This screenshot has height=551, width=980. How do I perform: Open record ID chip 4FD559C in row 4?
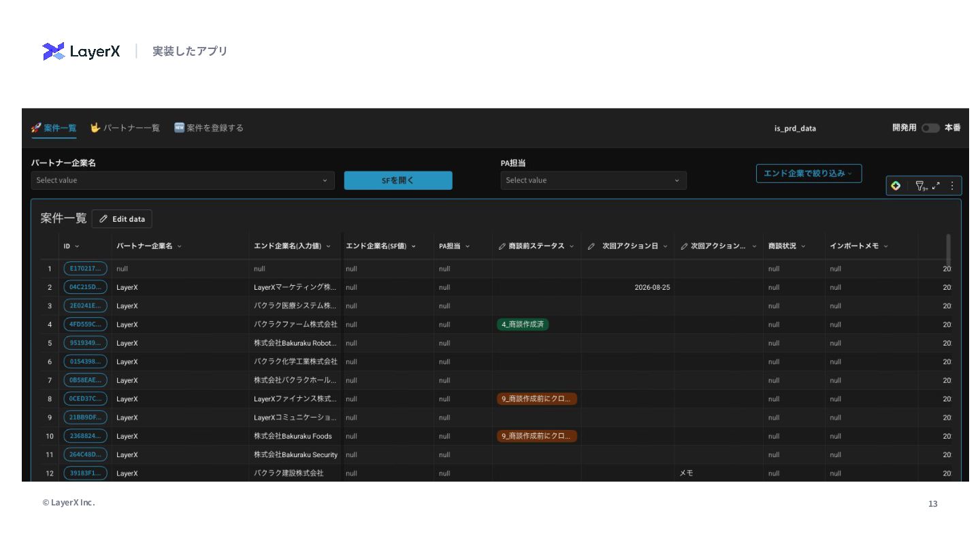pyautogui.click(x=85, y=324)
